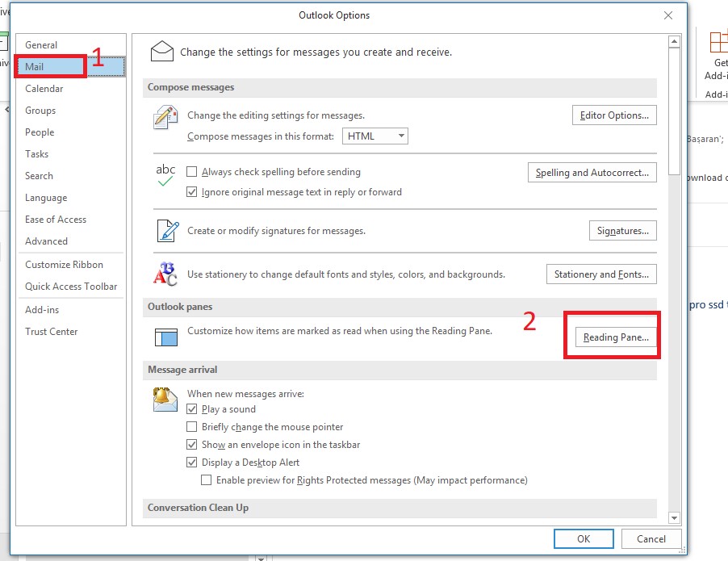The height and width of the screenshot is (561, 728).
Task: Click the Compose messages section header
Action: point(400,87)
